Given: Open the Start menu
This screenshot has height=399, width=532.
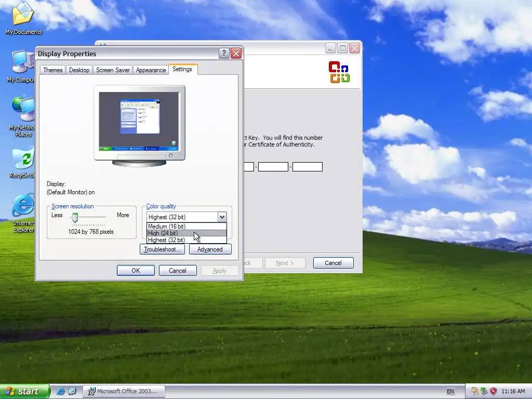Looking at the screenshot, I should (x=24, y=391).
